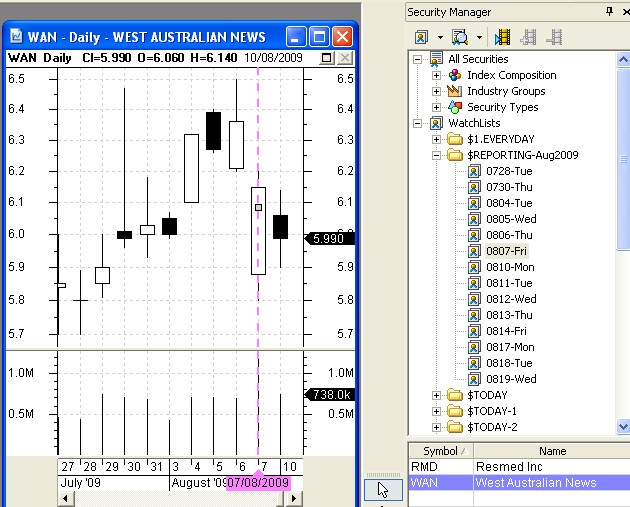630x507 pixels.
Task: Sort list by Name column header
Action: pos(552,452)
